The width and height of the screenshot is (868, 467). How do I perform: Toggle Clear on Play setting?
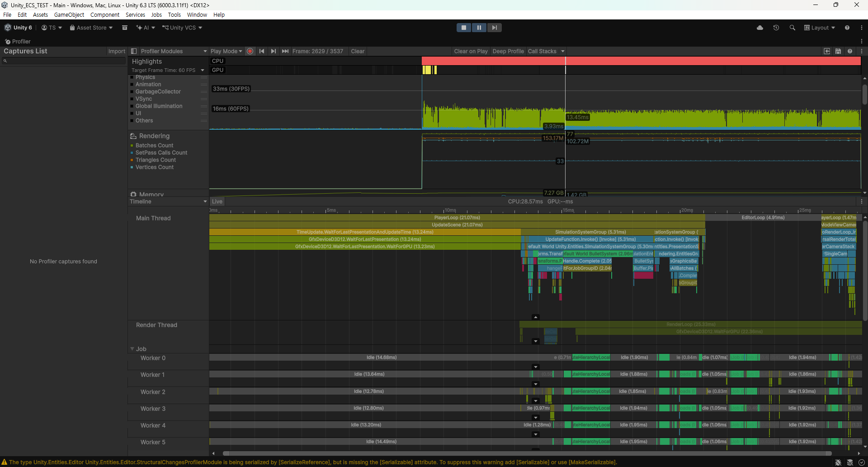pyautogui.click(x=471, y=51)
